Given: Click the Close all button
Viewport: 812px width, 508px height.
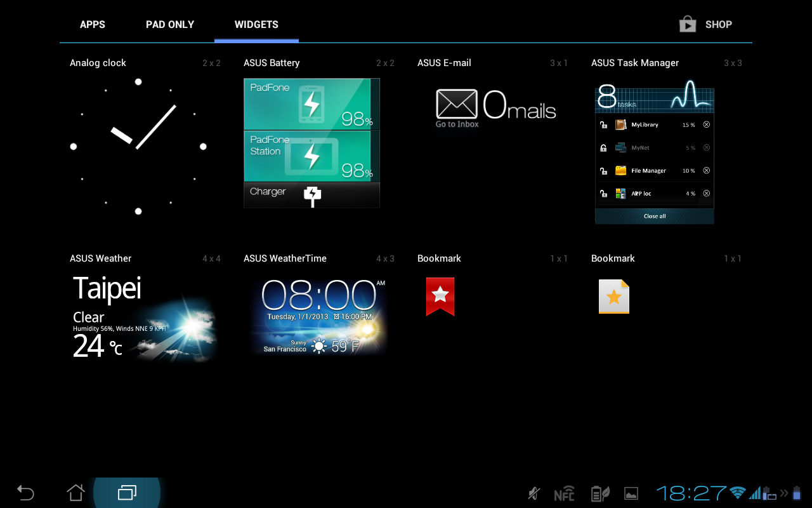Looking at the screenshot, I should click(655, 216).
